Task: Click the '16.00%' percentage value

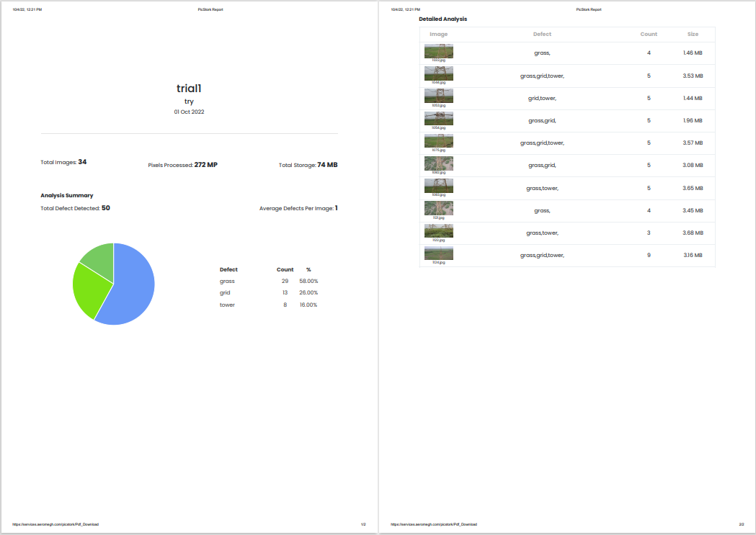Action: pos(308,305)
